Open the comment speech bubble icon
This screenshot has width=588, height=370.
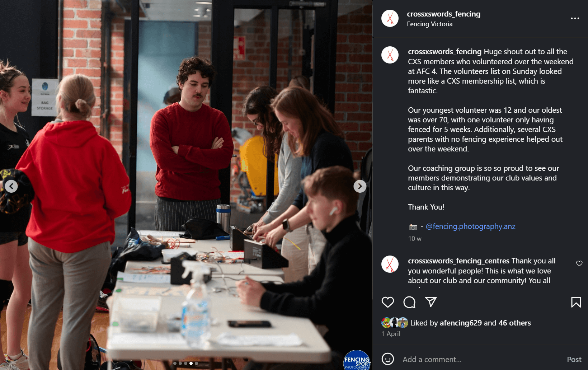point(409,302)
